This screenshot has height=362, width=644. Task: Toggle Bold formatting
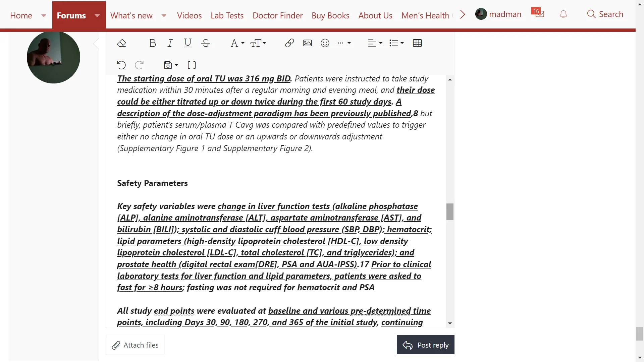pyautogui.click(x=153, y=43)
